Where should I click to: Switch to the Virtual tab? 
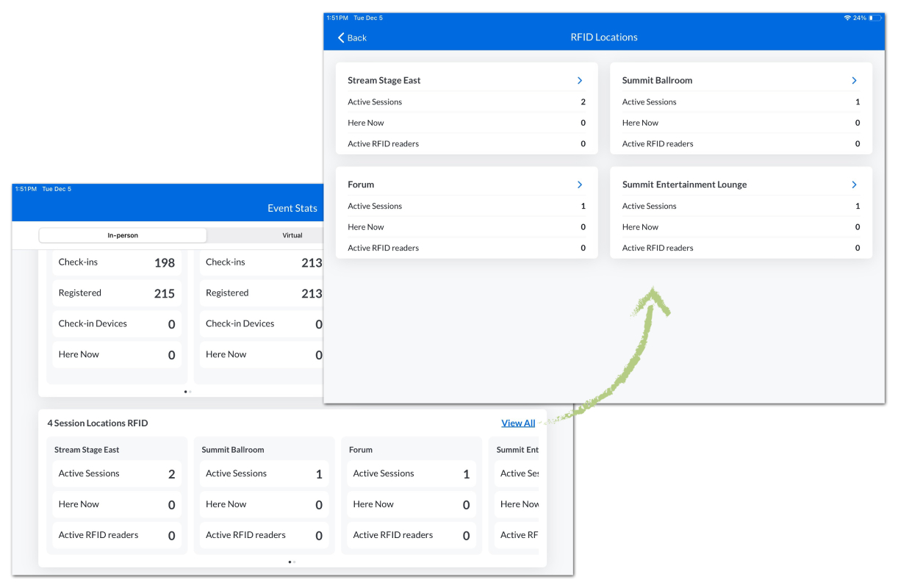[x=292, y=235]
